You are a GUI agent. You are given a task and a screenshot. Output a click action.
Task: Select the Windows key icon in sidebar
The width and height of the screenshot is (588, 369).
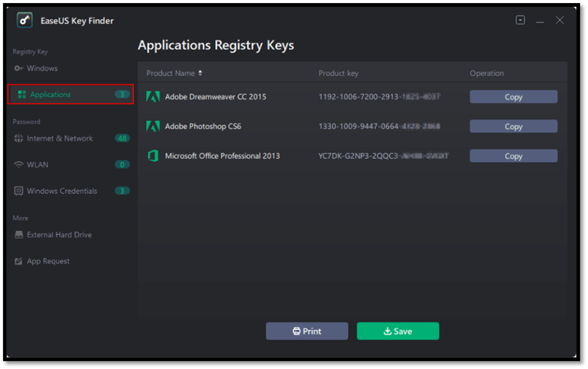19,68
